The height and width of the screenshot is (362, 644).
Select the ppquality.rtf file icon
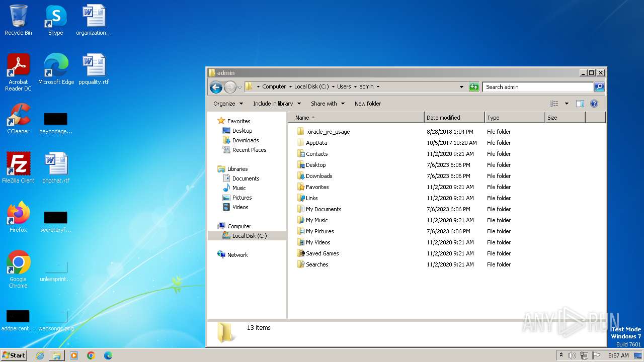click(94, 69)
